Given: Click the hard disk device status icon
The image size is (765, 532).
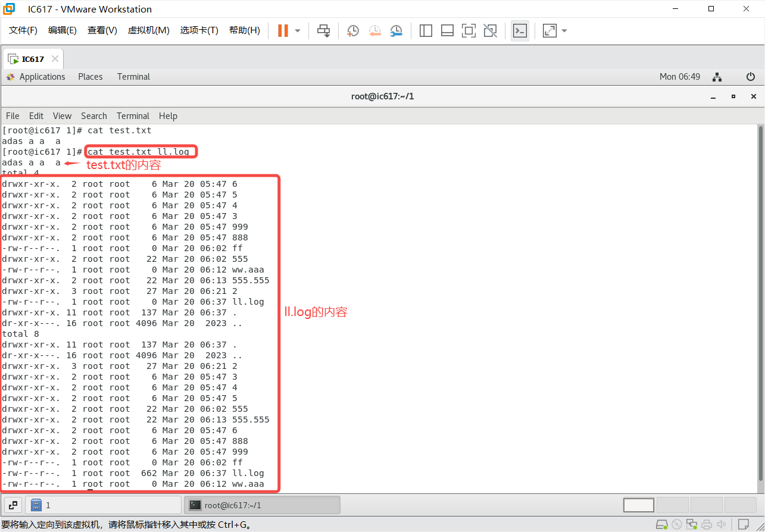Looking at the screenshot, I should [x=661, y=525].
